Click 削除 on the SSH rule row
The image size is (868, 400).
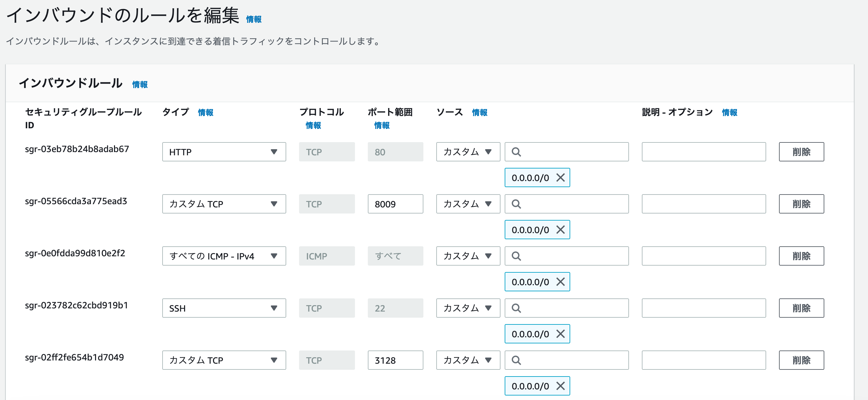801,308
